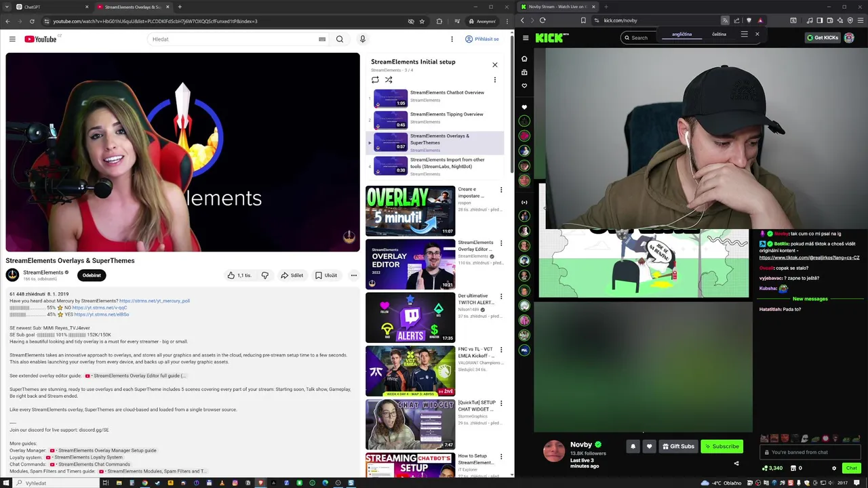Open the 'StreamElements Overlay Editor Full guide' link
Viewport: 868px width, 488px height.
click(135, 375)
